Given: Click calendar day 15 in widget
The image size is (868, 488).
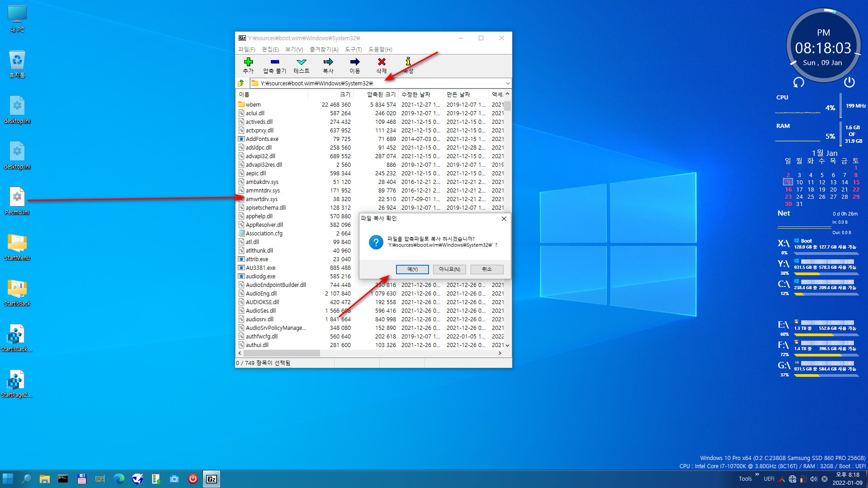Looking at the screenshot, I should 856,183.
